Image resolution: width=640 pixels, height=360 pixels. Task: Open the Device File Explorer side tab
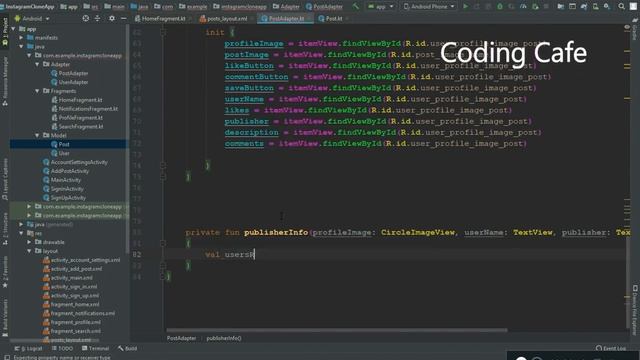coord(635,310)
